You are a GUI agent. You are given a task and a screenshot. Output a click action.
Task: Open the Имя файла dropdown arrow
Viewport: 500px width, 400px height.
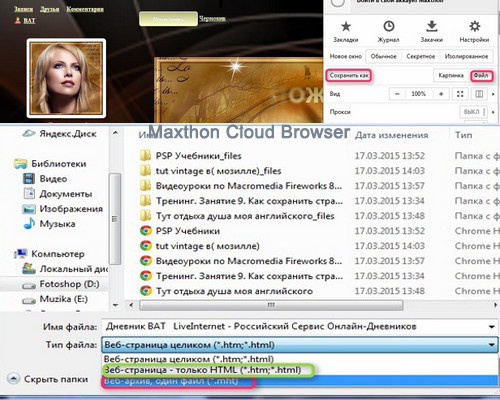[x=492, y=327]
